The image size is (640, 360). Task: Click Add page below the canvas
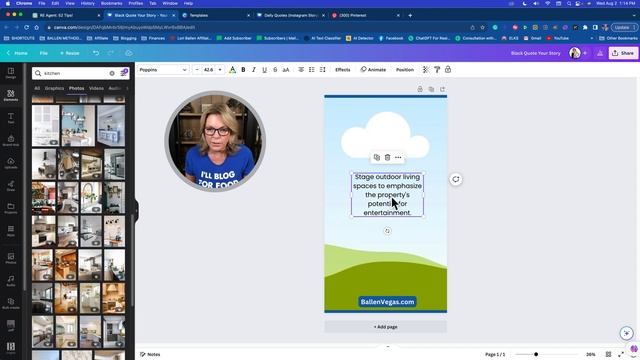(385, 327)
